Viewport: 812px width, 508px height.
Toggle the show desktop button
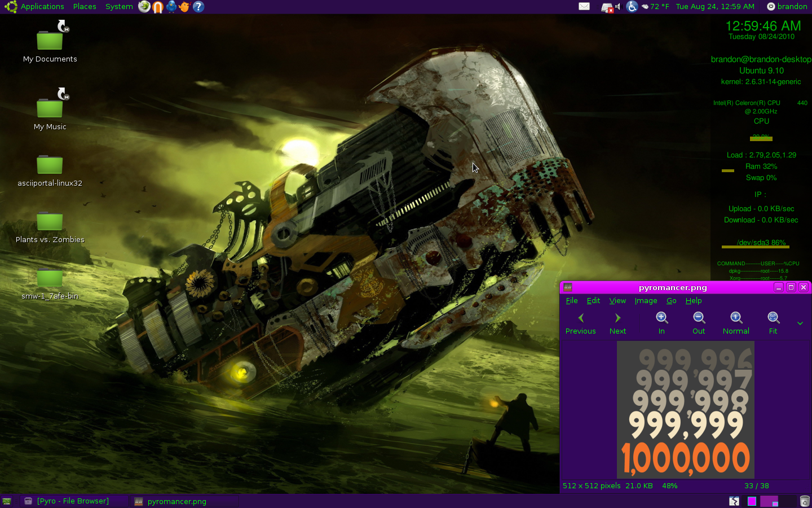point(7,501)
